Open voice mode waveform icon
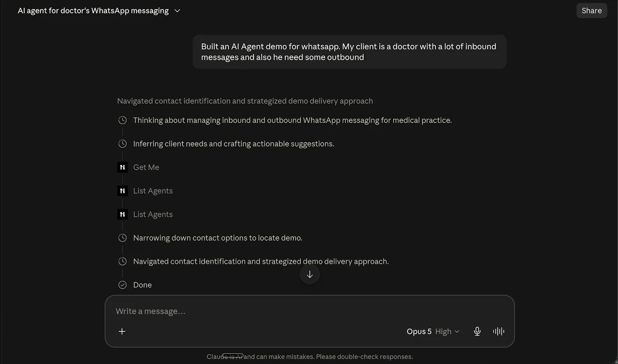Image resolution: width=618 pixels, height=364 pixels. [x=499, y=332]
